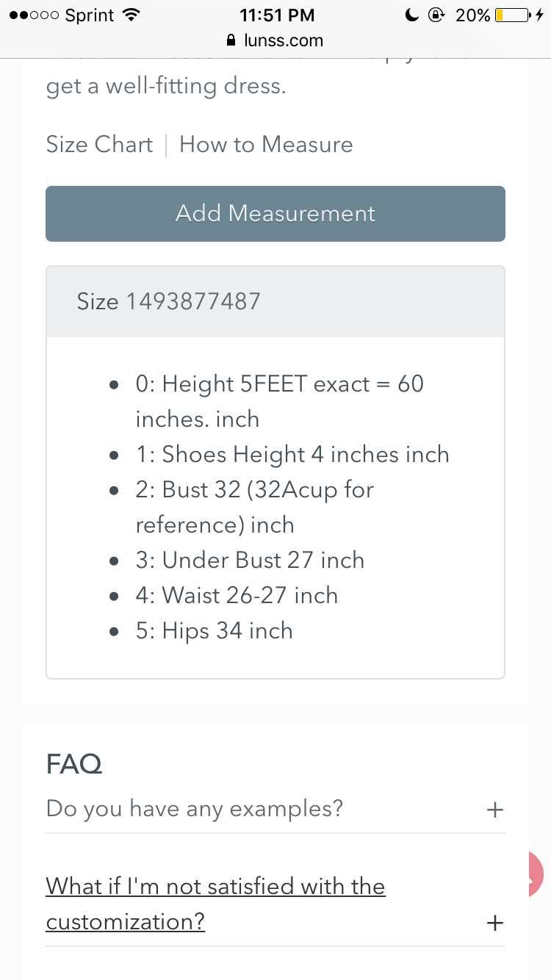This screenshot has width=551, height=980.
Task: Tap the Wi-Fi status icon
Action: click(x=132, y=15)
